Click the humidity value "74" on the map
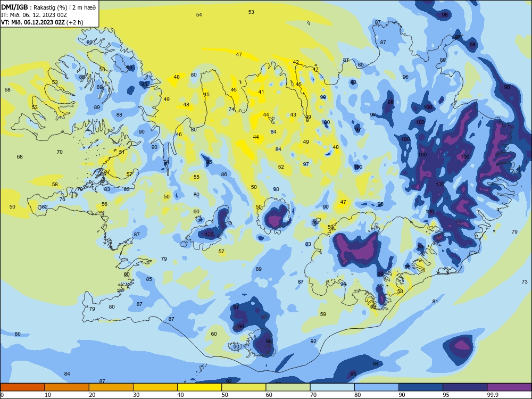The width and height of the screenshot is (532, 399). (x=231, y=109)
